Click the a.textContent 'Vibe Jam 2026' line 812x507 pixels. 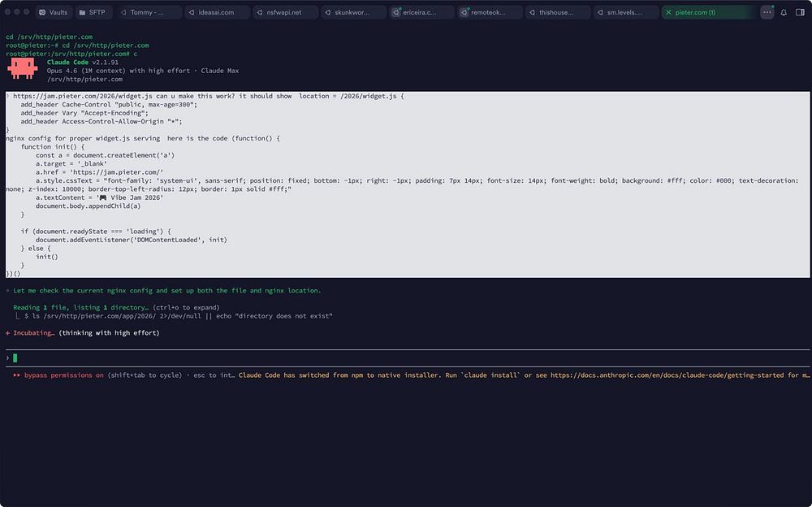(99, 197)
